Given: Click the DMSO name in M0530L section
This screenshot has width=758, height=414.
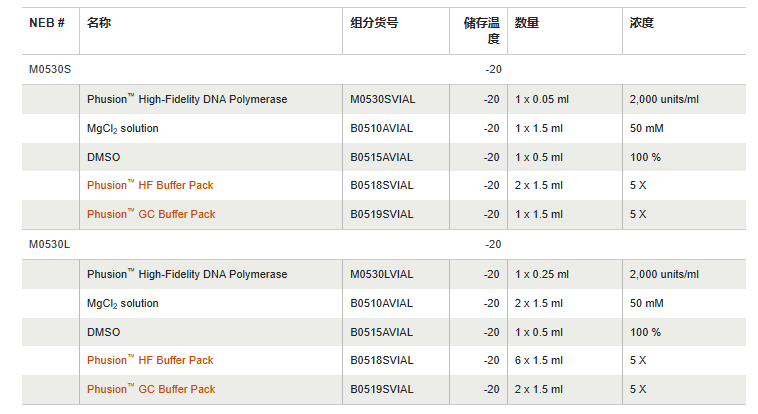Looking at the screenshot, I should [102, 332].
